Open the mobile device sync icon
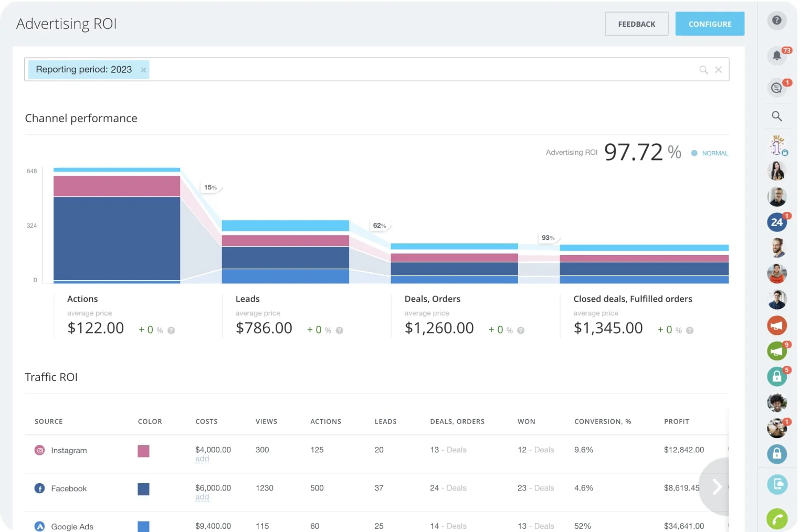This screenshot has width=800, height=532. tap(777, 485)
